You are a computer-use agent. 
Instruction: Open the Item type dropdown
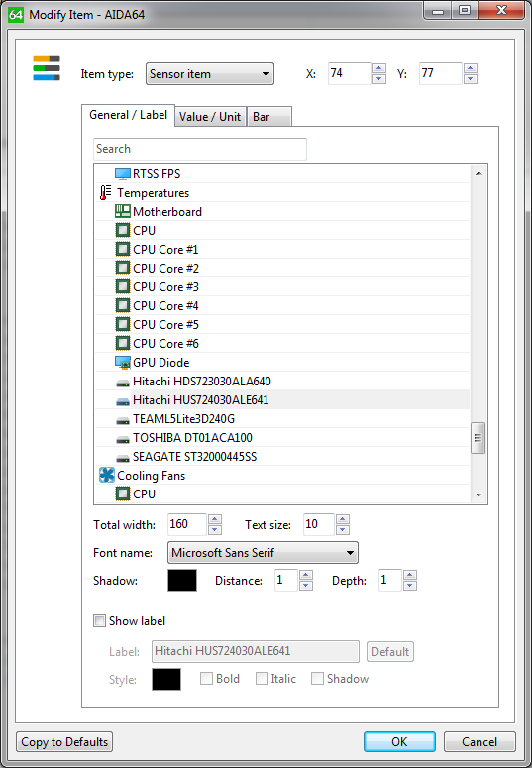(210, 74)
